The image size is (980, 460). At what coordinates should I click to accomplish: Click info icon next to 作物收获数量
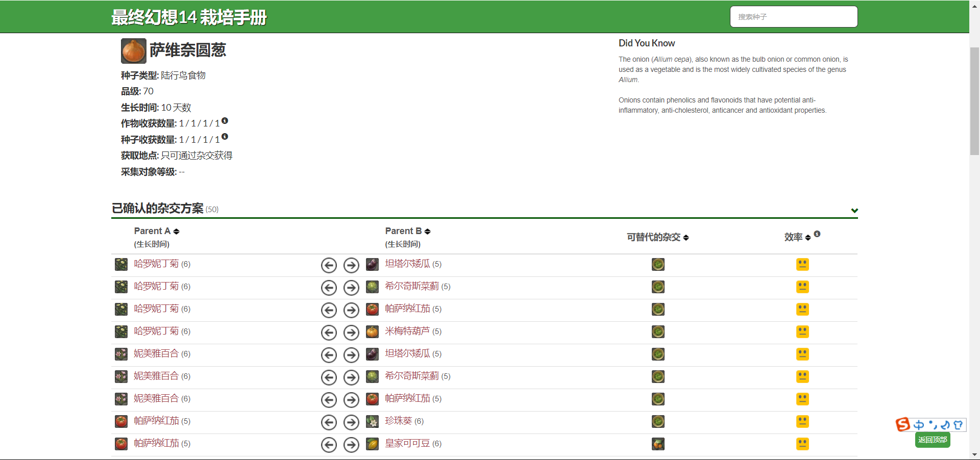[225, 121]
